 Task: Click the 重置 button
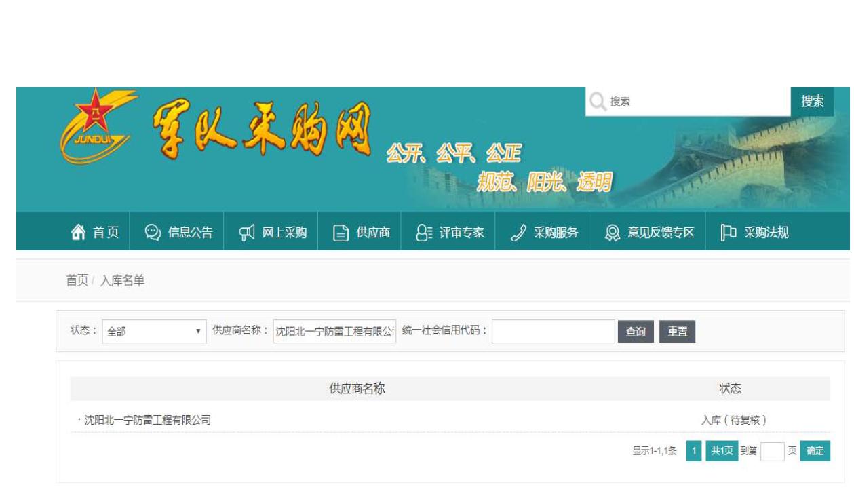point(678,332)
